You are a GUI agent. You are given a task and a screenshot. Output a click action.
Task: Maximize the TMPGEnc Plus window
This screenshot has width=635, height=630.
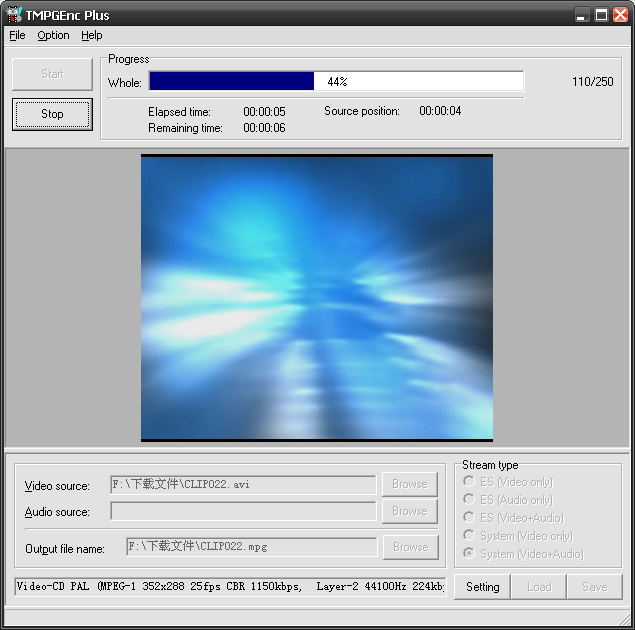click(601, 15)
